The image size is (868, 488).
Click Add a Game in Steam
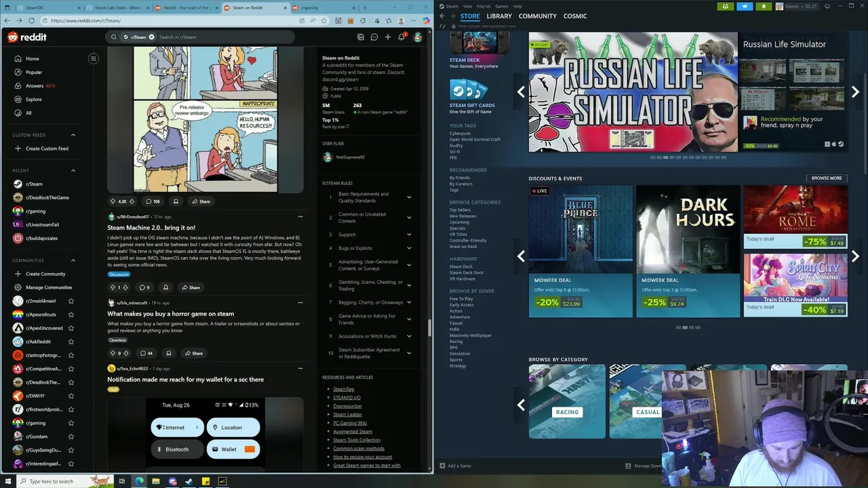[x=455, y=466]
